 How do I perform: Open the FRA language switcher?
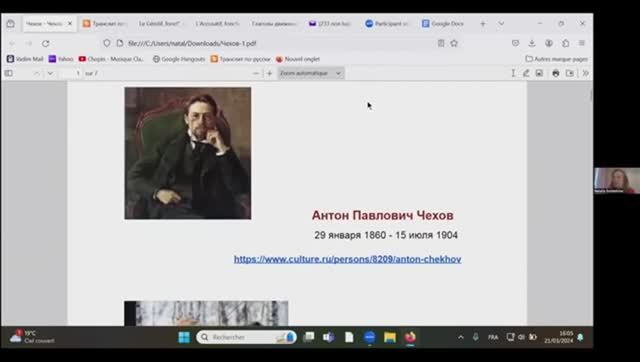click(493, 337)
